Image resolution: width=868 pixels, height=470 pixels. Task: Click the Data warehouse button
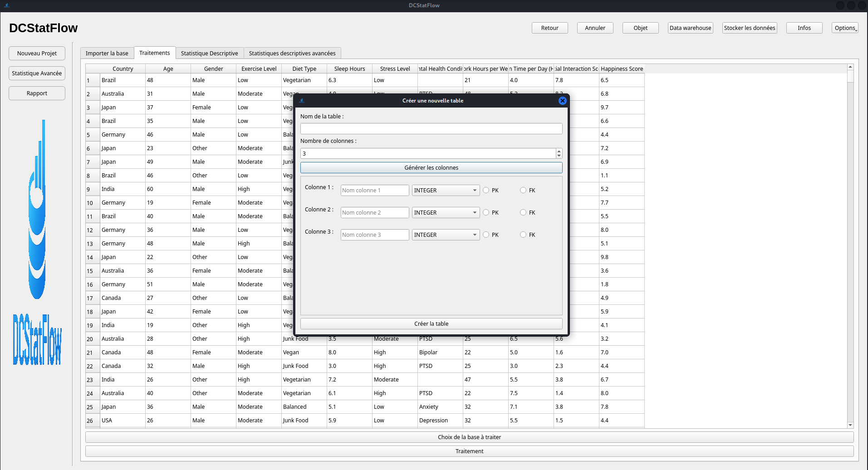tap(690, 28)
